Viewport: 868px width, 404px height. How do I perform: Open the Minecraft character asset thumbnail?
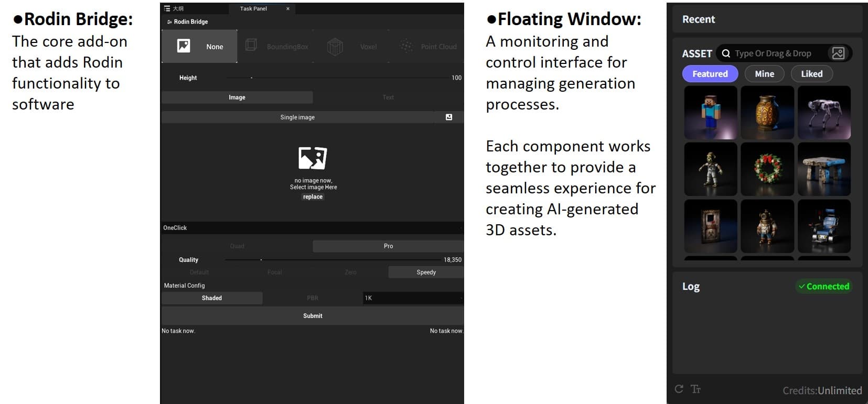coord(711,112)
